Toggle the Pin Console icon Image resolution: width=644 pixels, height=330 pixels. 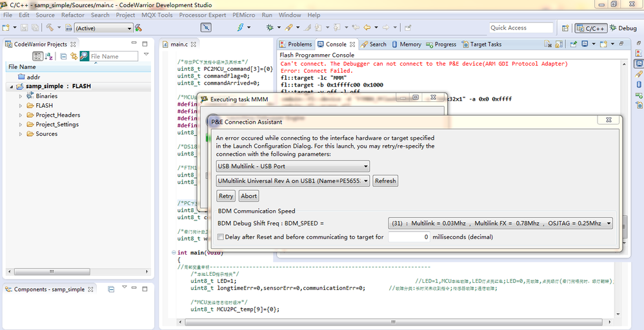574,44
